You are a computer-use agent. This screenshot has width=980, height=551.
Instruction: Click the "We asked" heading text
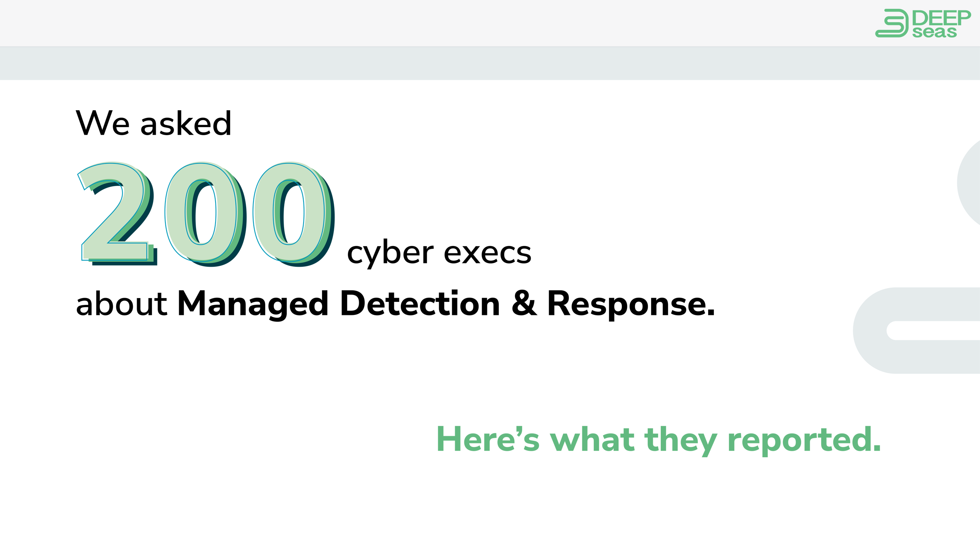(154, 123)
